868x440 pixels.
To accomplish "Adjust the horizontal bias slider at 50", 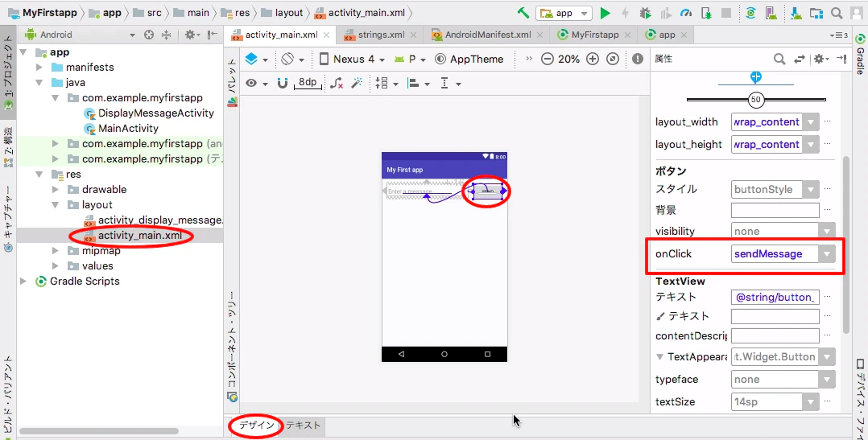I will click(x=755, y=100).
